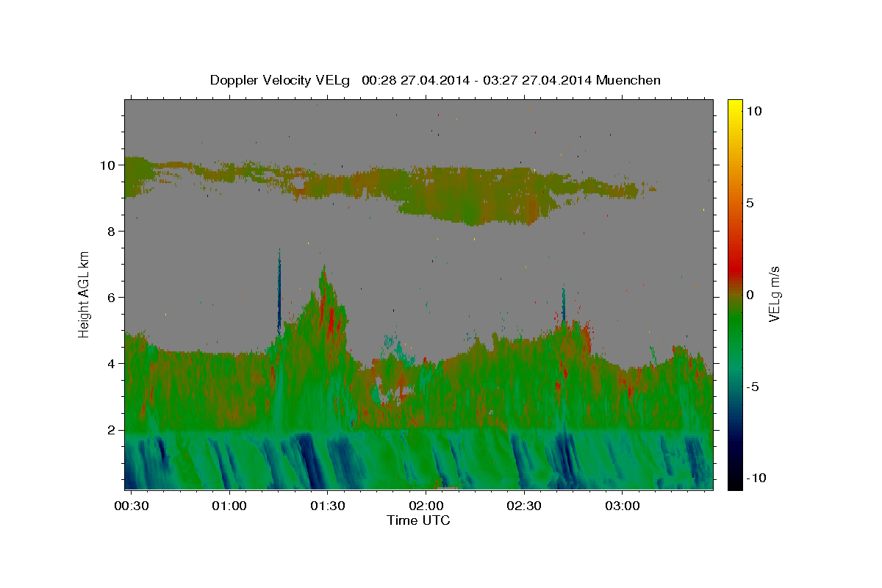The height and width of the screenshot is (588, 882).
Task: Click the height axis tick label 10
Action: click(x=109, y=165)
